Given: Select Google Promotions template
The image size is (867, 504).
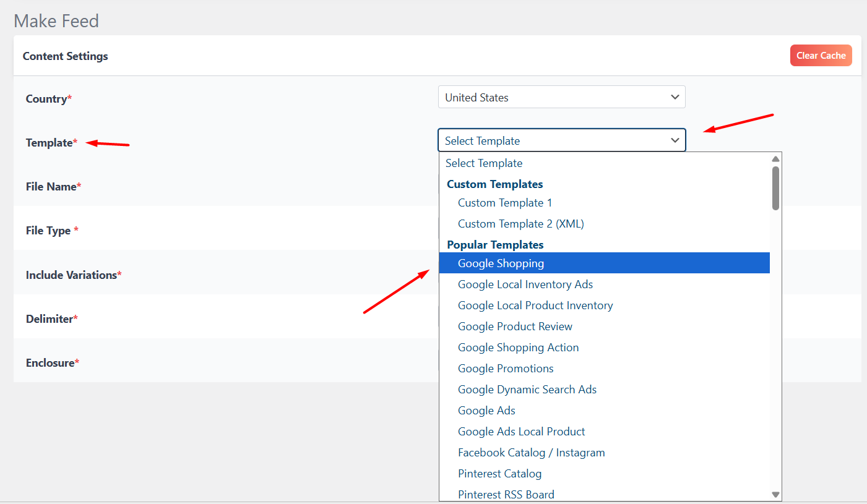Looking at the screenshot, I should pos(604,369).
